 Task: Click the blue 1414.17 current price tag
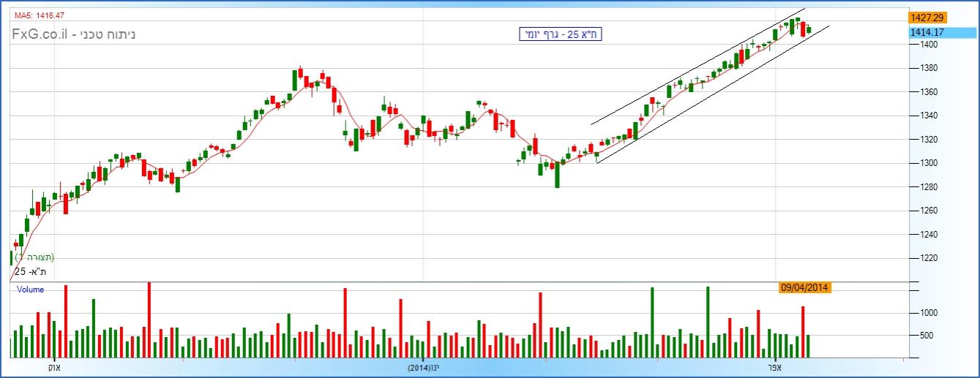927,32
